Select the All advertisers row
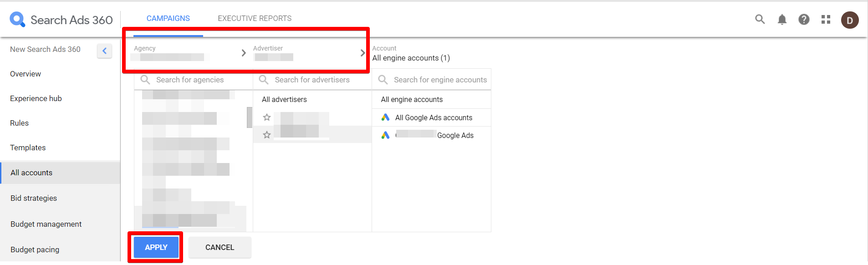The width and height of the screenshot is (868, 265). pyautogui.click(x=312, y=99)
